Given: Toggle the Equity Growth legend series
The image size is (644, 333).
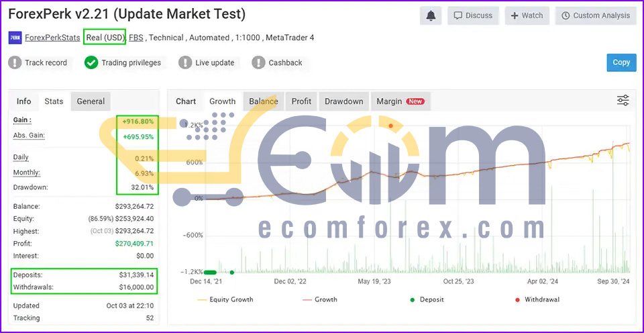Looking at the screenshot, I should 225,299.
